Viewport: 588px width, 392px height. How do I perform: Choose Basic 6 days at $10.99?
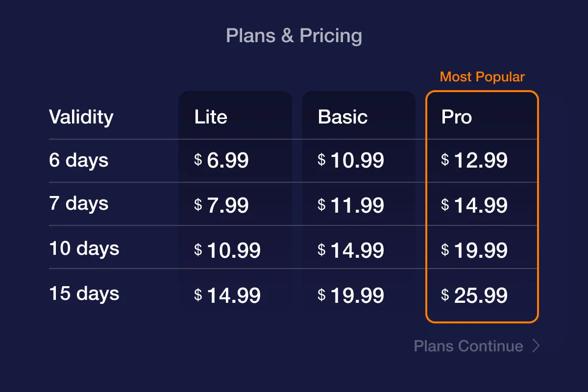(351, 160)
